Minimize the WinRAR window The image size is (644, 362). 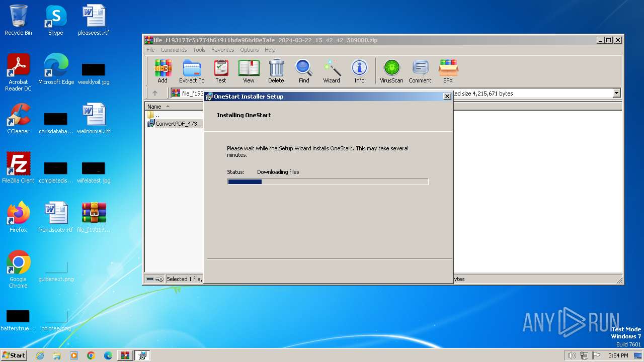pyautogui.click(x=600, y=40)
